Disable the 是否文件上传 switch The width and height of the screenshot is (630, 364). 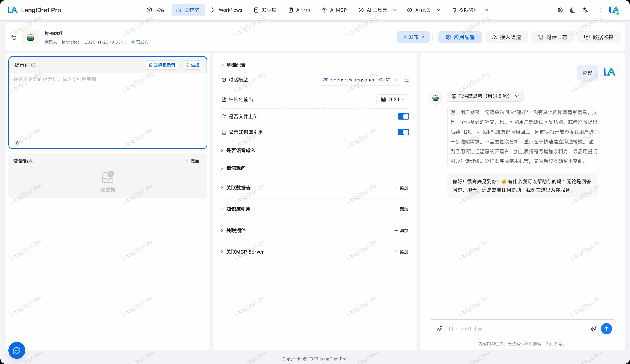click(x=403, y=117)
